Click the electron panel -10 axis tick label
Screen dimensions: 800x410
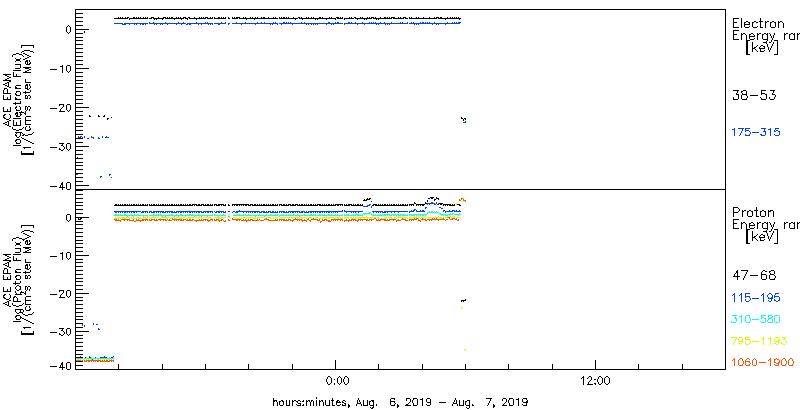pos(61,69)
